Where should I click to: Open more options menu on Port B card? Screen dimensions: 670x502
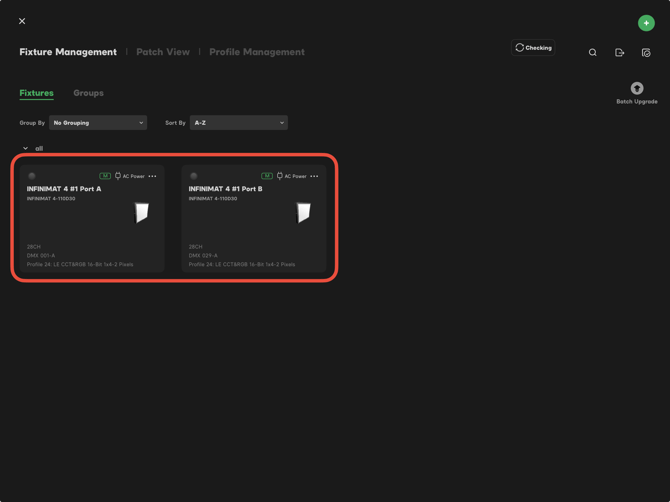point(314,176)
